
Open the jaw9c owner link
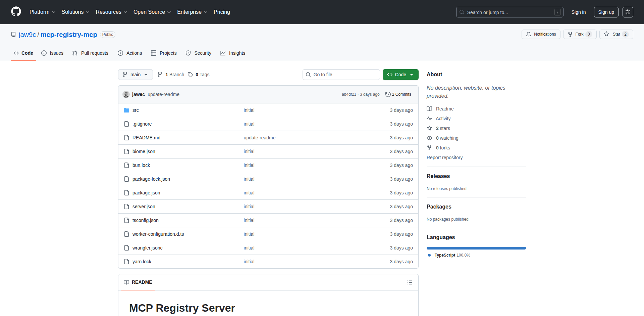(x=27, y=35)
